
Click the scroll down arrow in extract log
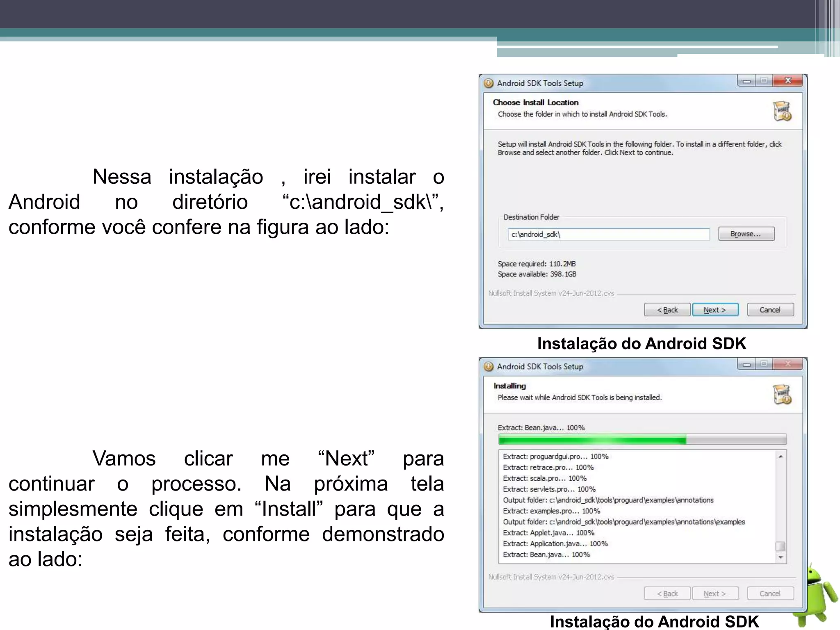(781, 557)
